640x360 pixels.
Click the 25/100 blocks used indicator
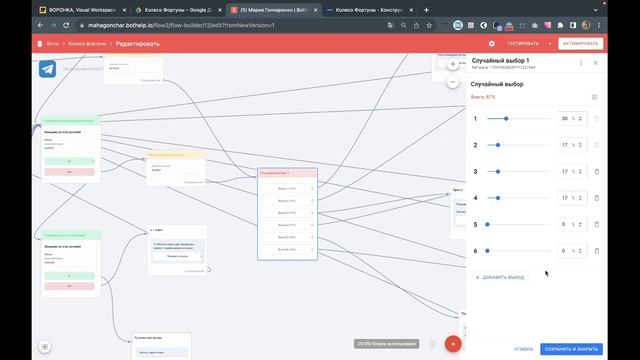pyautogui.click(x=386, y=344)
